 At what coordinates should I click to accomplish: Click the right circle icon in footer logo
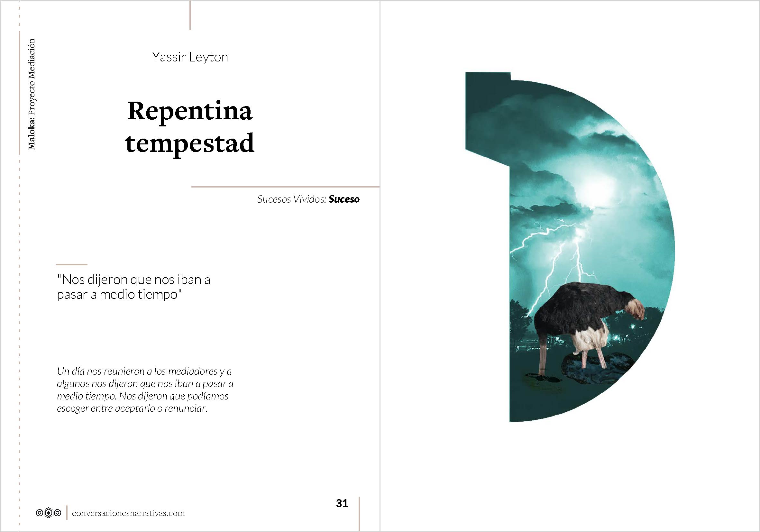pos(58,513)
